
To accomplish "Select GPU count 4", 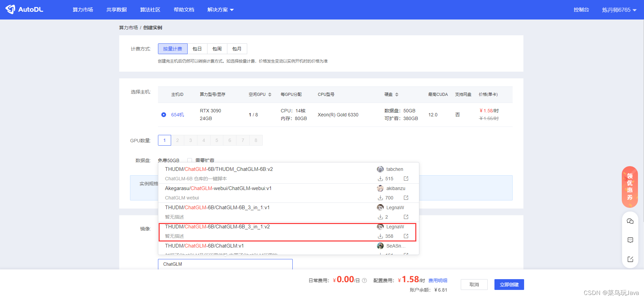I will point(203,140).
